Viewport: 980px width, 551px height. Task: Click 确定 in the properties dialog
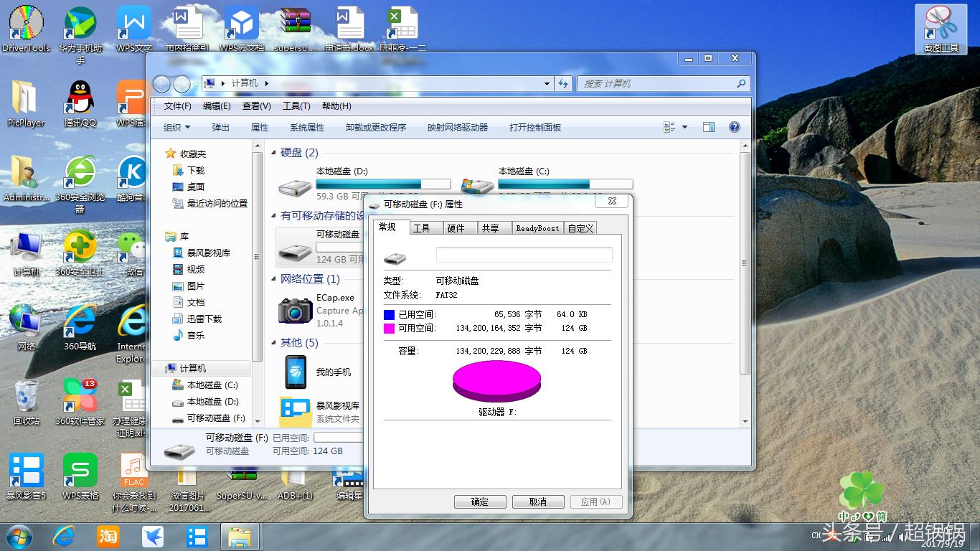[480, 501]
